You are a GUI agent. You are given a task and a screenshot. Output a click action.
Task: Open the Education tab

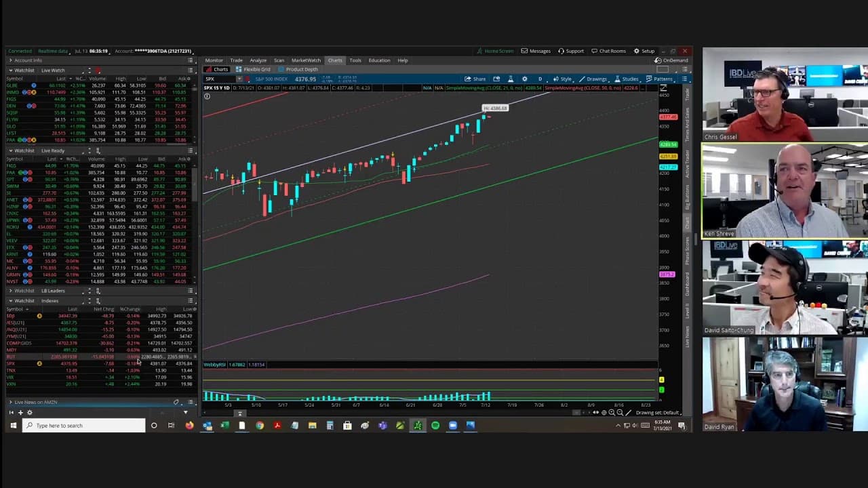(379, 60)
